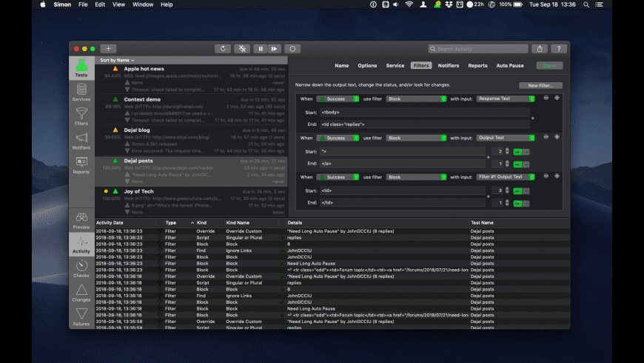Screen dimensions: 644x363
Task: Click stepper for second filter End count 1
Action: coord(507,164)
